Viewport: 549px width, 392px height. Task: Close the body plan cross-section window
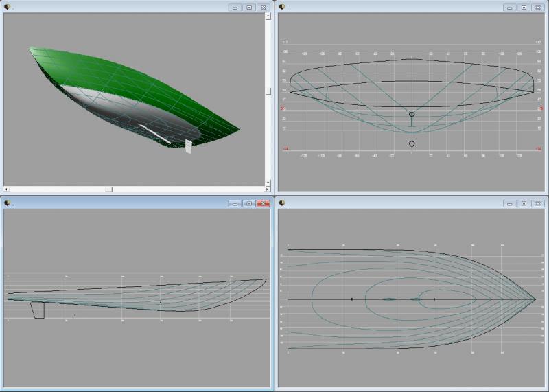pos(538,8)
